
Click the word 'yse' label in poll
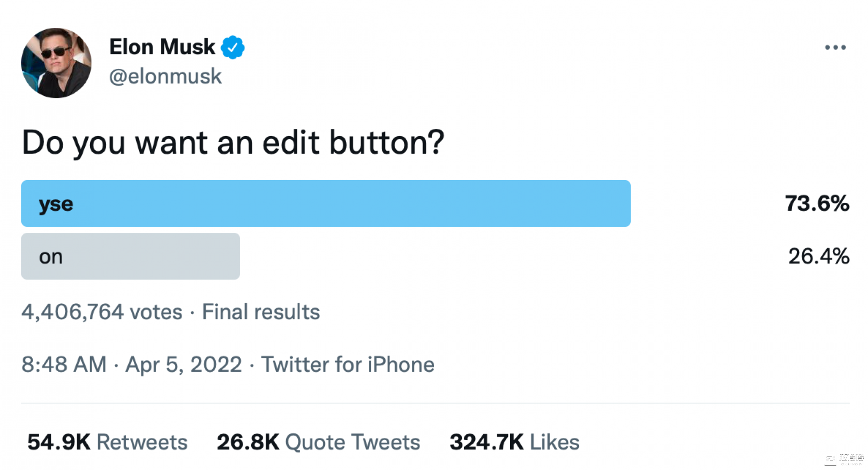tap(56, 205)
